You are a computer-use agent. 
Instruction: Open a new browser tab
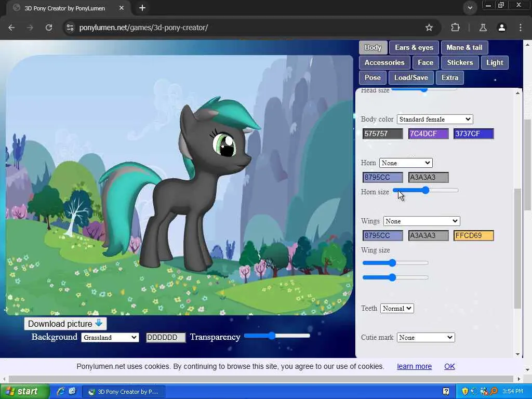tap(142, 8)
